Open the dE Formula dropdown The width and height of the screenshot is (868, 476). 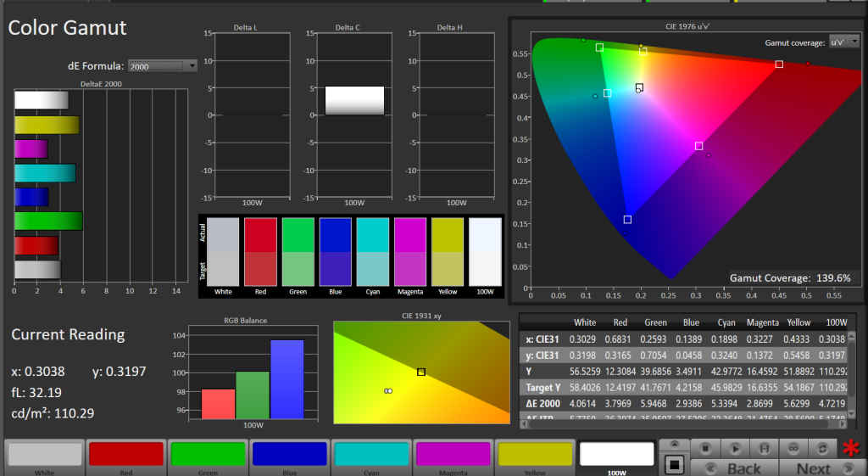[162, 65]
